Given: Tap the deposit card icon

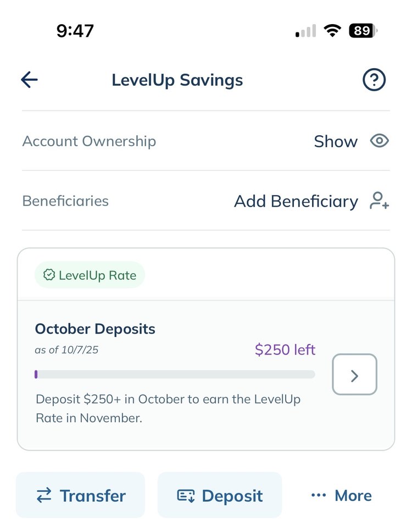Looking at the screenshot, I should coord(186,496).
